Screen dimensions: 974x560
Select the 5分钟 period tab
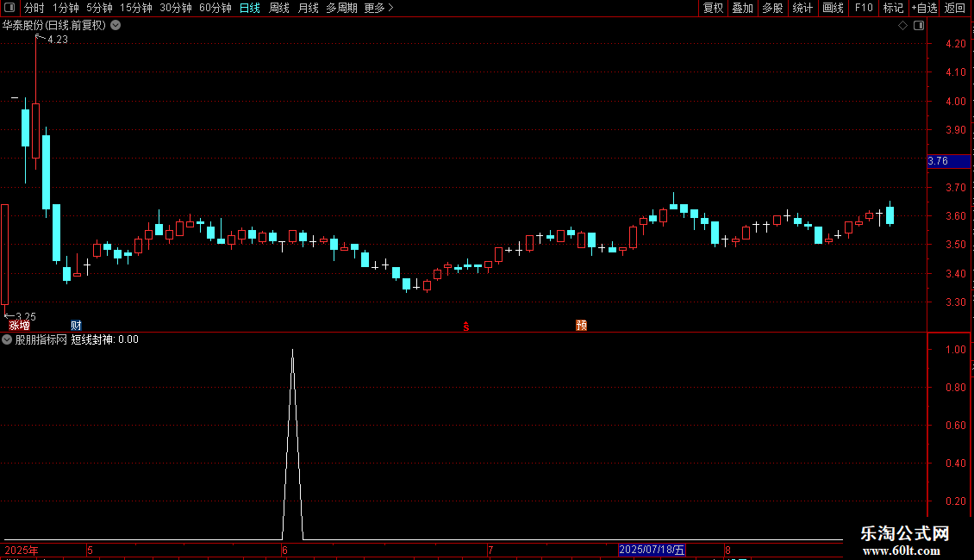point(99,8)
